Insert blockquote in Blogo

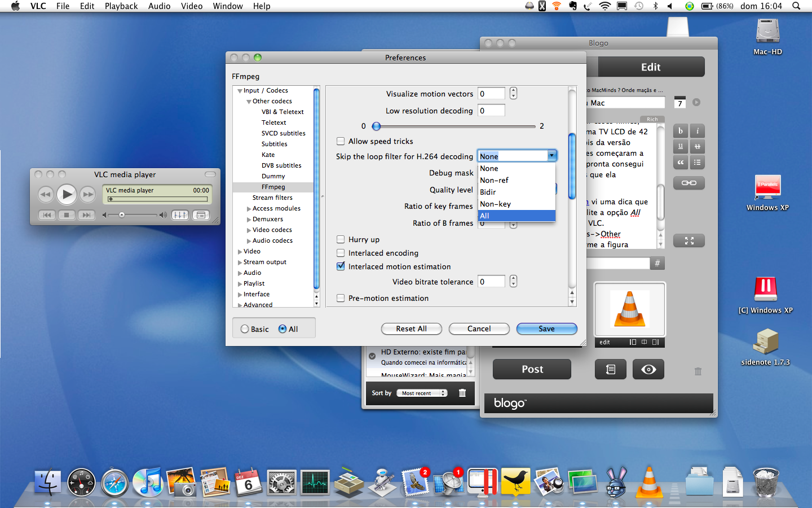point(681,163)
